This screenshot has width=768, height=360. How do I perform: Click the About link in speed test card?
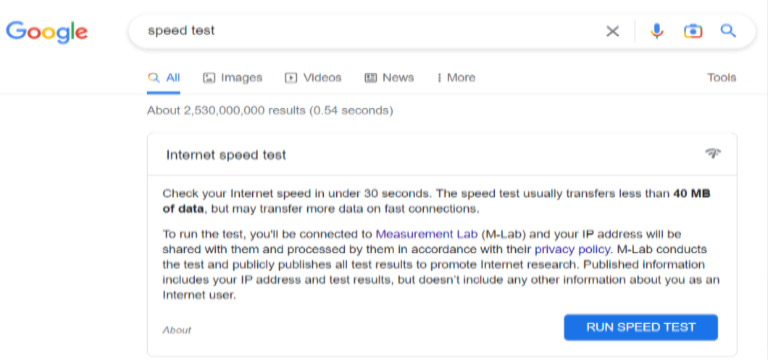click(177, 330)
